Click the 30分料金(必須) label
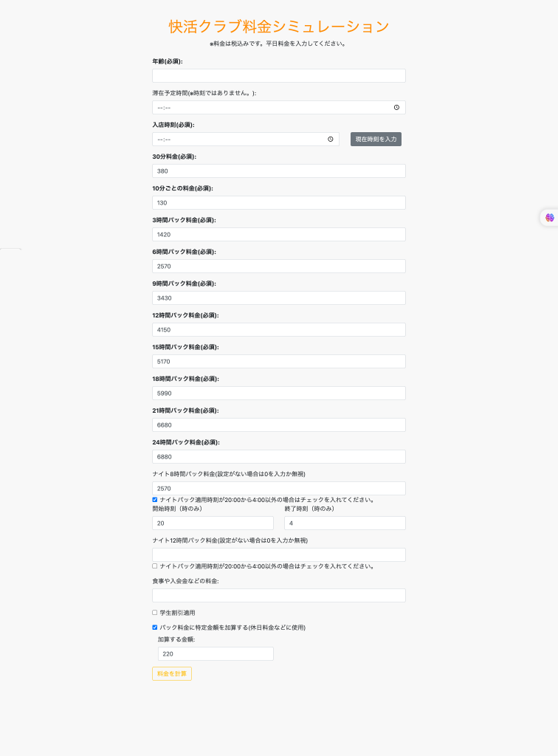Viewport: 558px width, 756px height. click(x=174, y=157)
